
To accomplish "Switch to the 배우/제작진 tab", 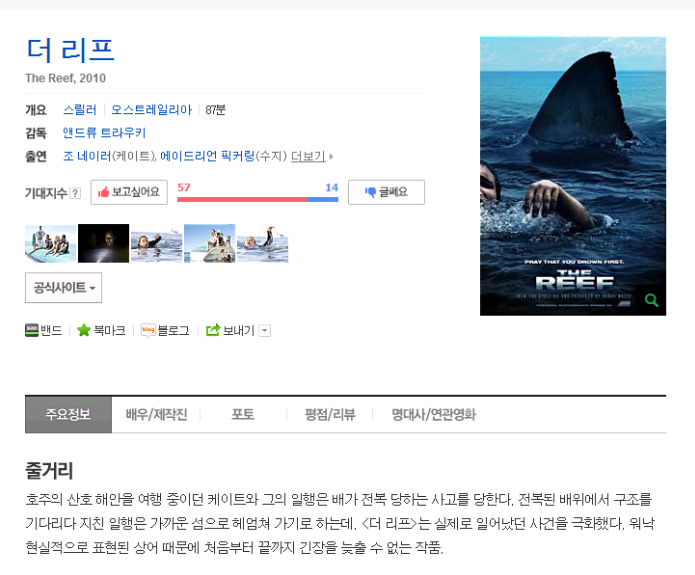I will pos(156,415).
